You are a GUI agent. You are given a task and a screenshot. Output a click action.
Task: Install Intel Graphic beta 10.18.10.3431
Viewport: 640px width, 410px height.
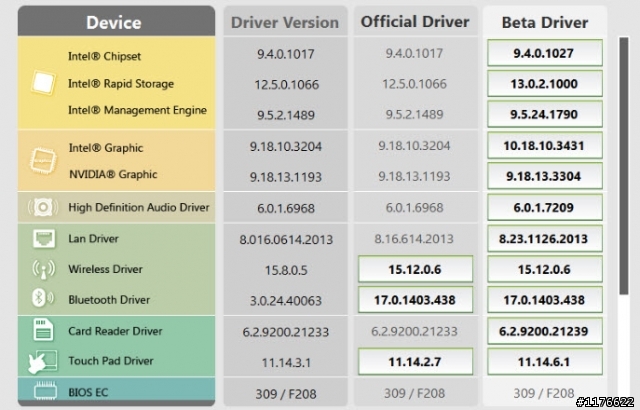pyautogui.click(x=544, y=146)
